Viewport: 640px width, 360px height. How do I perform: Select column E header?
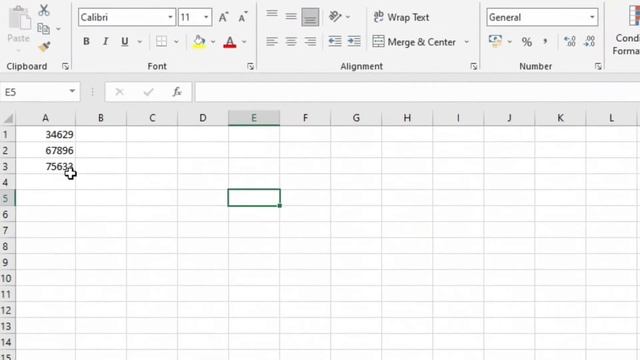pyautogui.click(x=254, y=118)
